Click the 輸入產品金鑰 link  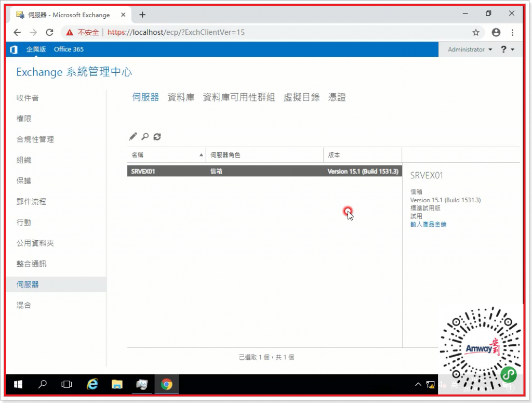click(428, 224)
